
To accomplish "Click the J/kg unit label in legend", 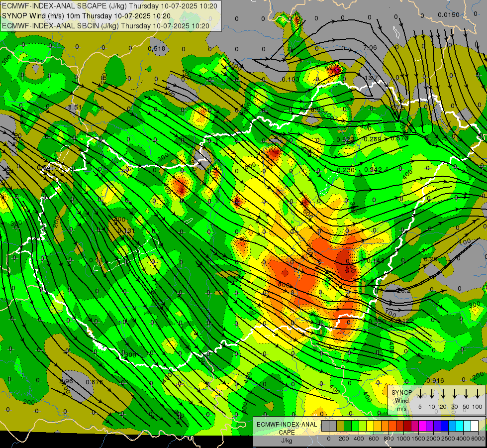I will (x=287, y=441).
